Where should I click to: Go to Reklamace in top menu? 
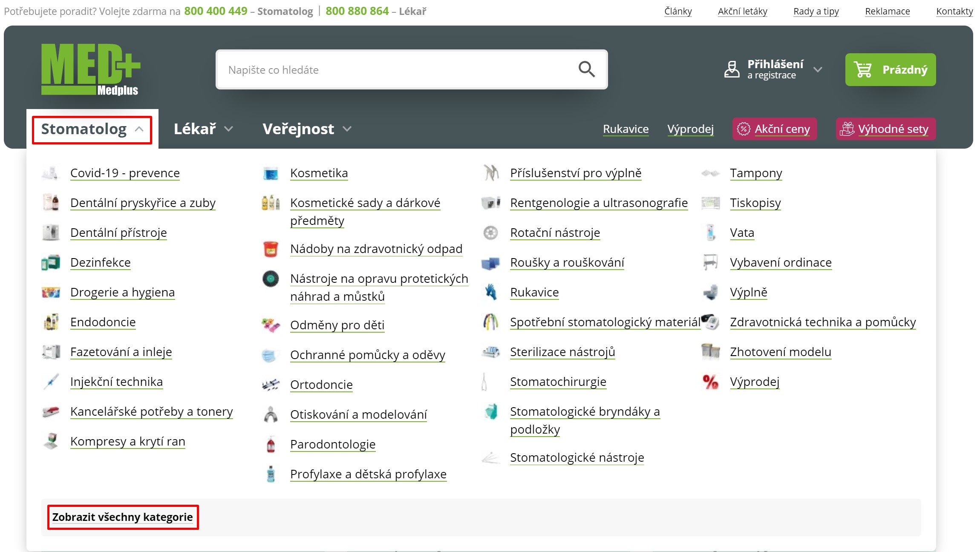pyautogui.click(x=887, y=11)
